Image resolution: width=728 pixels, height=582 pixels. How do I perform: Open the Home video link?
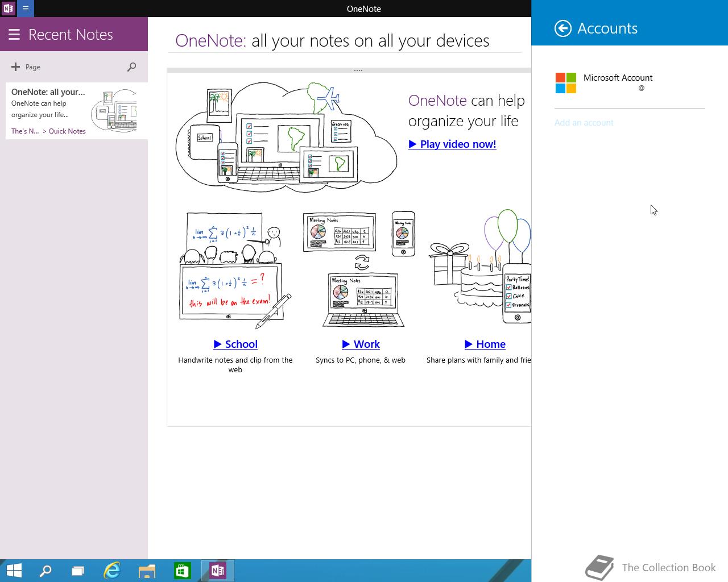[485, 344]
